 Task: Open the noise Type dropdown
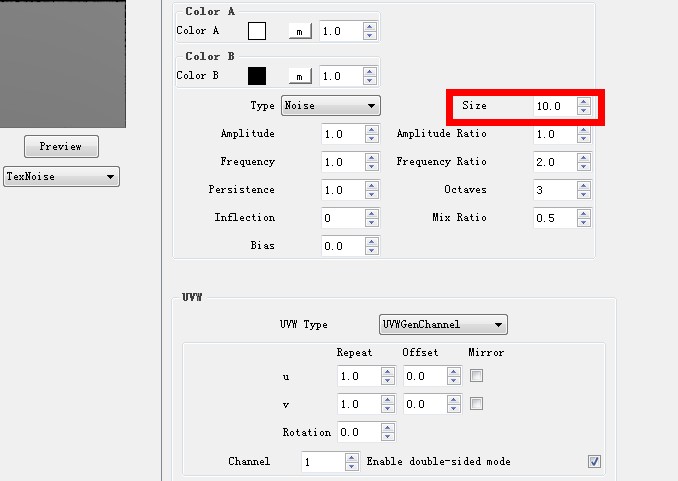331,106
